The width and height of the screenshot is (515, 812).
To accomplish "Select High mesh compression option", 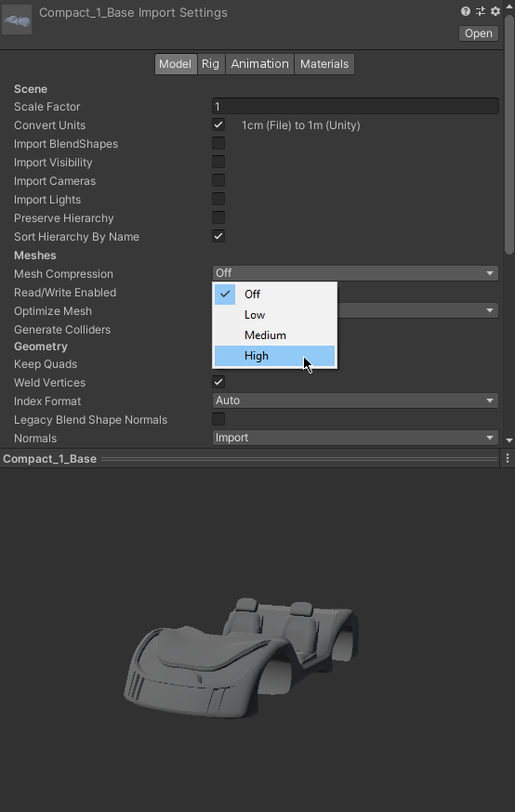I will tap(274, 356).
